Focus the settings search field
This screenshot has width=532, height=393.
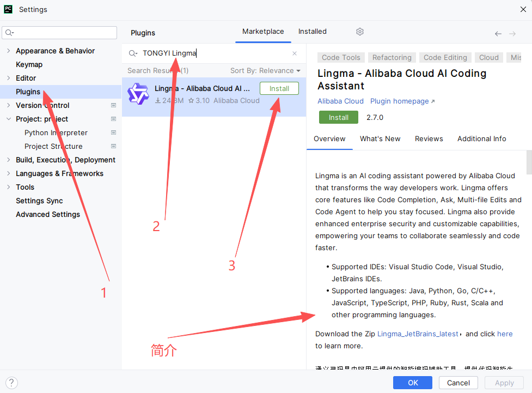pyautogui.click(x=59, y=33)
